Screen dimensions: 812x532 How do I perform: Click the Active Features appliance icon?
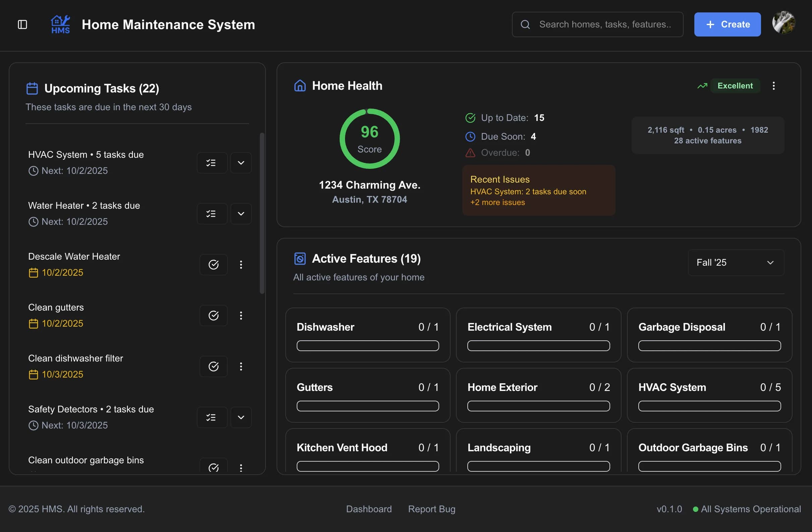[x=299, y=259]
